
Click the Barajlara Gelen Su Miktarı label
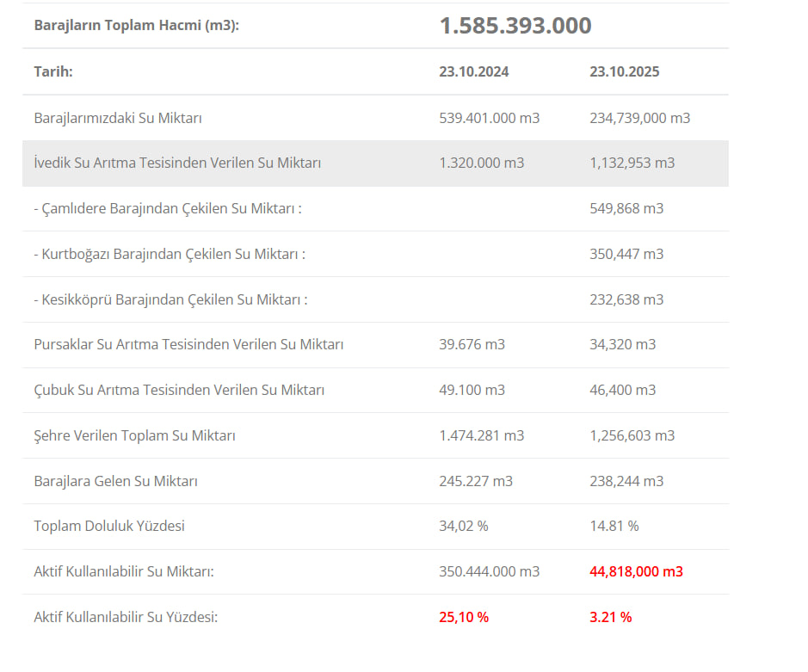click(x=115, y=481)
